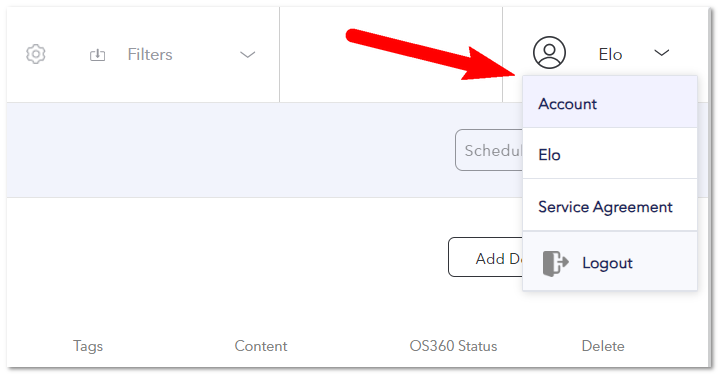Click the Content column header

coord(261,346)
